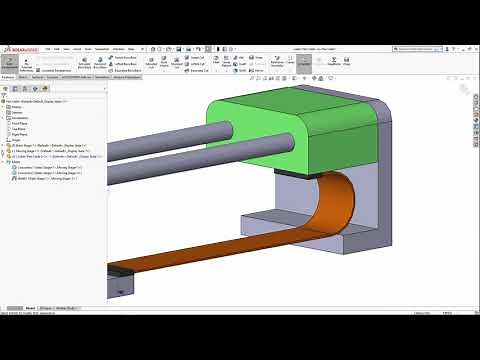Switch to the Model bottom tab
480x360 pixels.
(x=30, y=308)
